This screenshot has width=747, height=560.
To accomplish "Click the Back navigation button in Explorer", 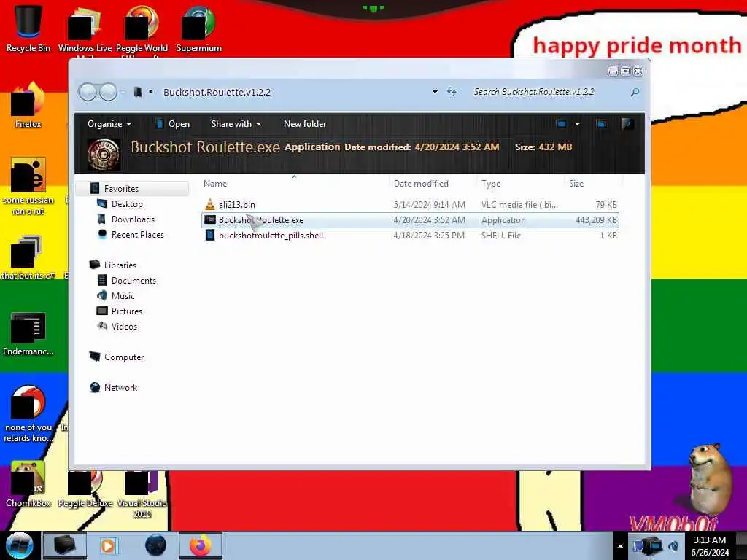I will pos(88,92).
